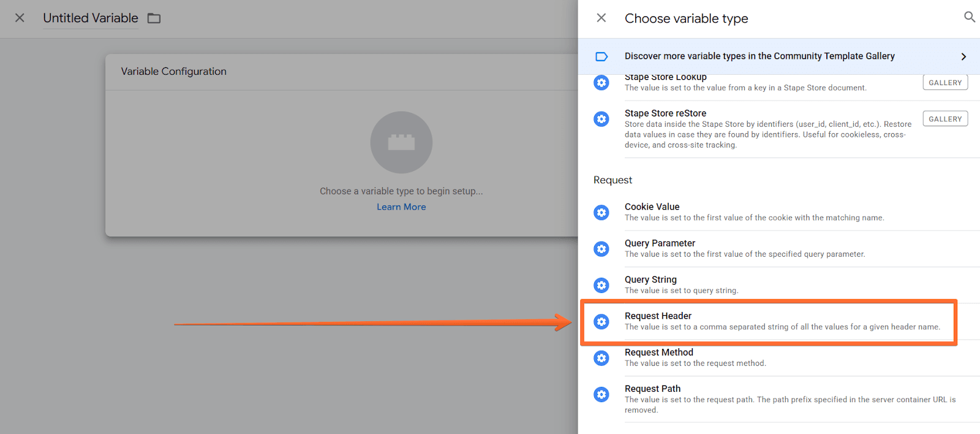
Task: Click the Request Path gear icon
Action: click(601, 394)
